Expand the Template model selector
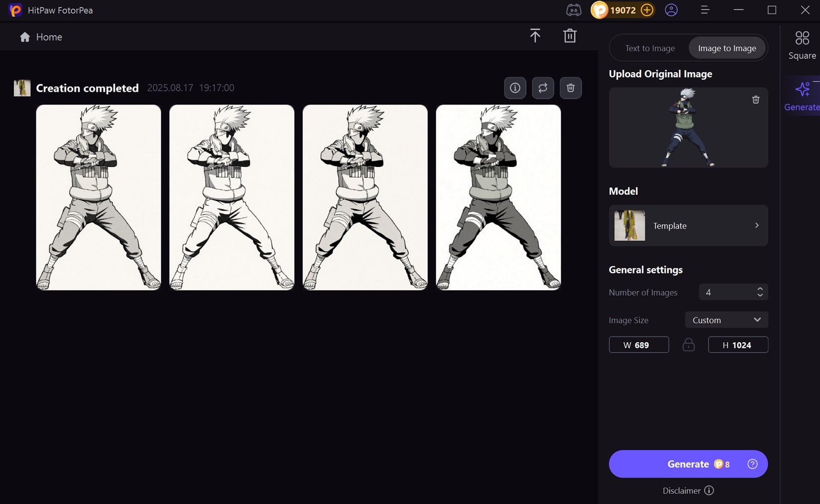The width and height of the screenshot is (820, 504). point(688,225)
